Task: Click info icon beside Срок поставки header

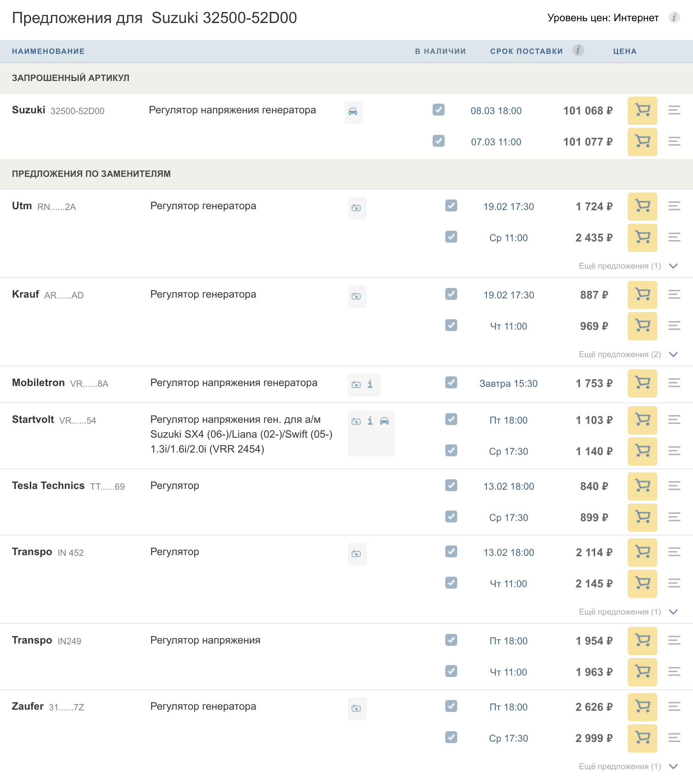Action: 577,50
